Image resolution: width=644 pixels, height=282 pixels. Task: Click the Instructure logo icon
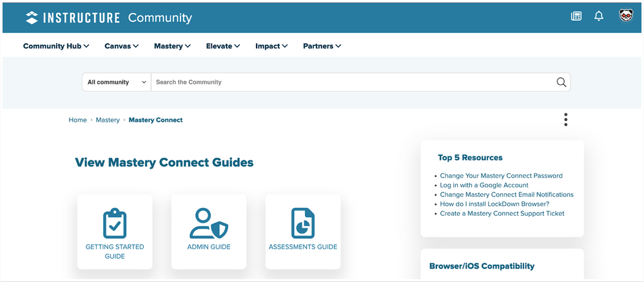pos(32,17)
